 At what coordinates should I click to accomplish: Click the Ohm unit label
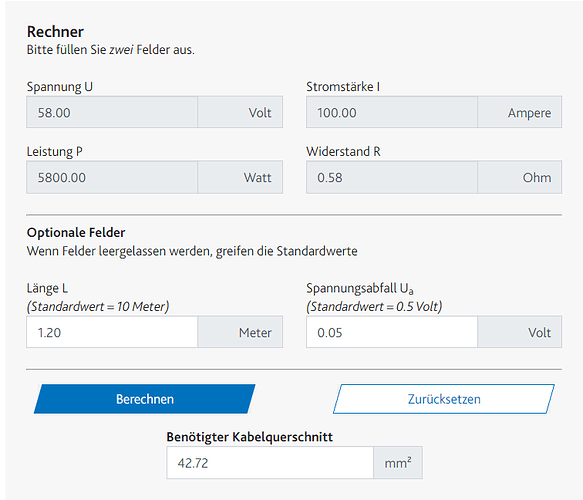tap(537, 178)
